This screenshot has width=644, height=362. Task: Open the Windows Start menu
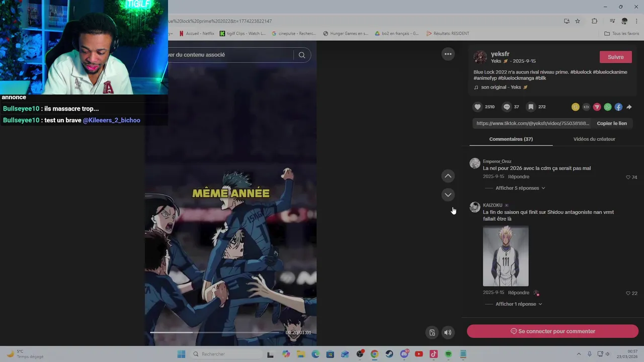(181, 354)
